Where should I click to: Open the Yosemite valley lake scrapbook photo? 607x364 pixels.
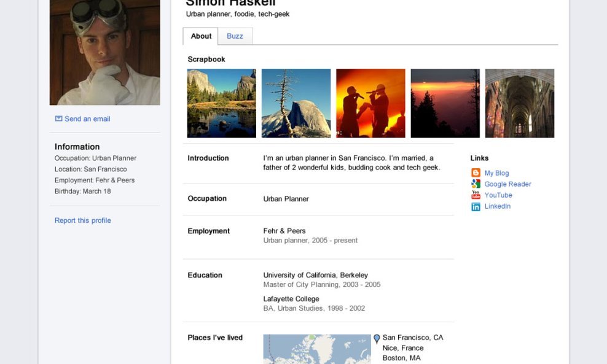[221, 103]
